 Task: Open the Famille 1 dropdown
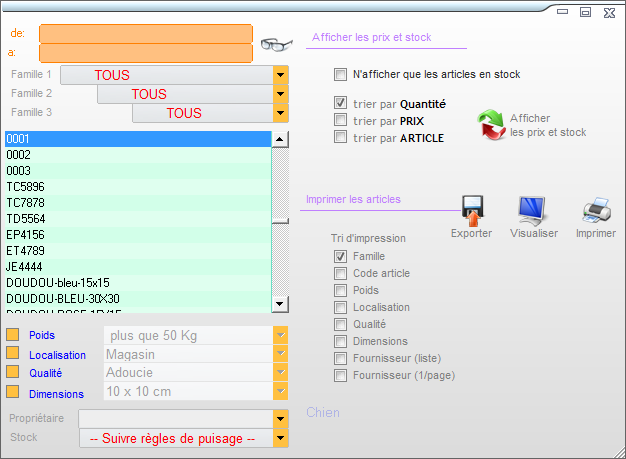point(280,75)
